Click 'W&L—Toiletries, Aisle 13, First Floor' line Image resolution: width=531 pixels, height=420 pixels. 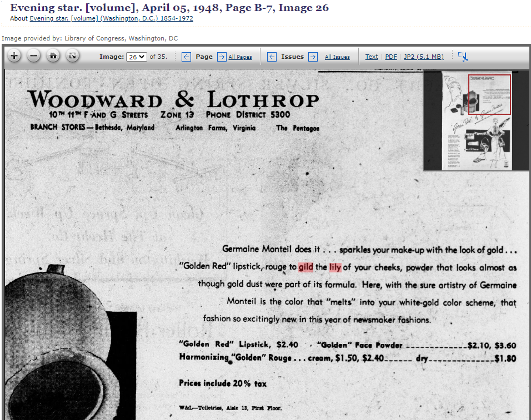231,408
